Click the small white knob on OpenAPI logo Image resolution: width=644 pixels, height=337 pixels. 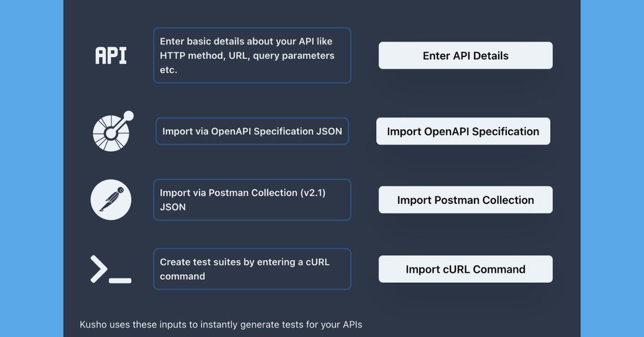pyautogui.click(x=128, y=116)
